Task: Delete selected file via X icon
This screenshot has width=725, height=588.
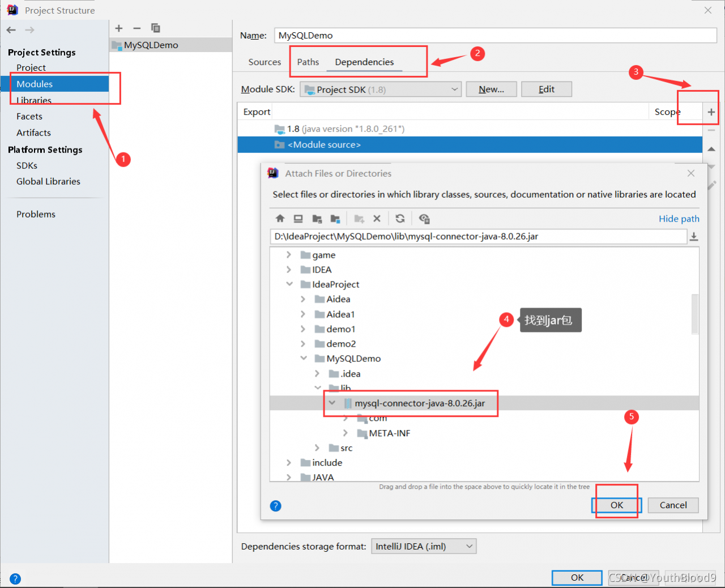Action: (377, 219)
